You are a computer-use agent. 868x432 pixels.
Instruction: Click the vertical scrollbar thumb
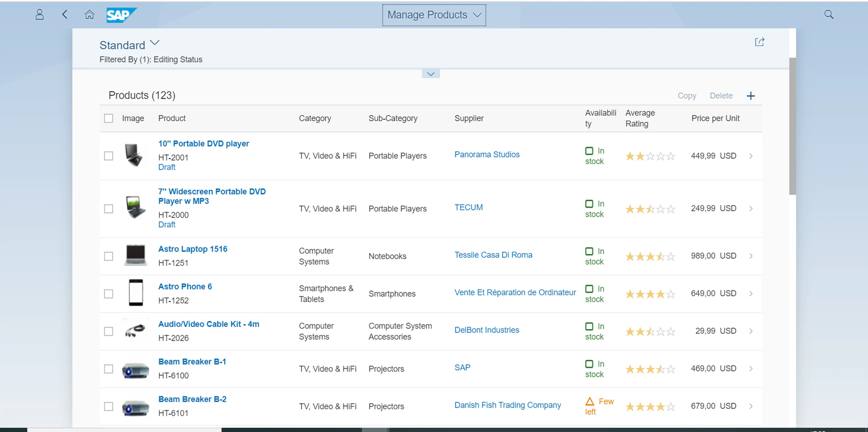tap(792, 126)
